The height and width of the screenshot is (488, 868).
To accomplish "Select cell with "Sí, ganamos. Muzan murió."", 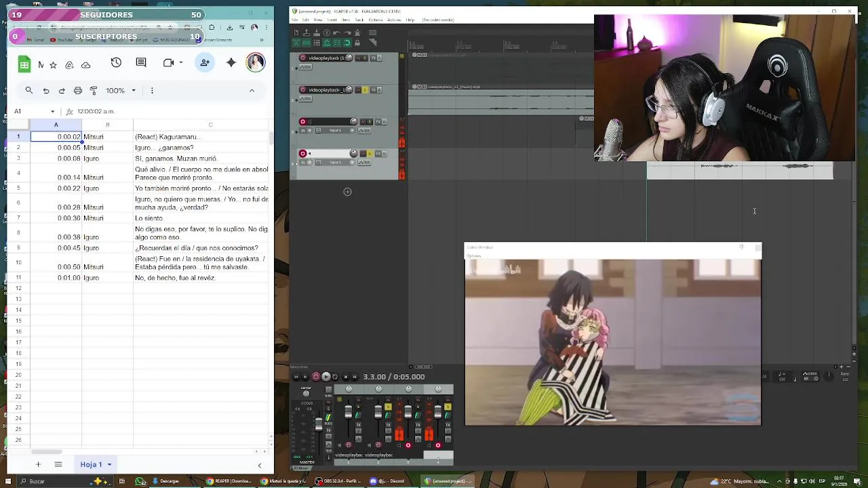I will tap(210, 159).
